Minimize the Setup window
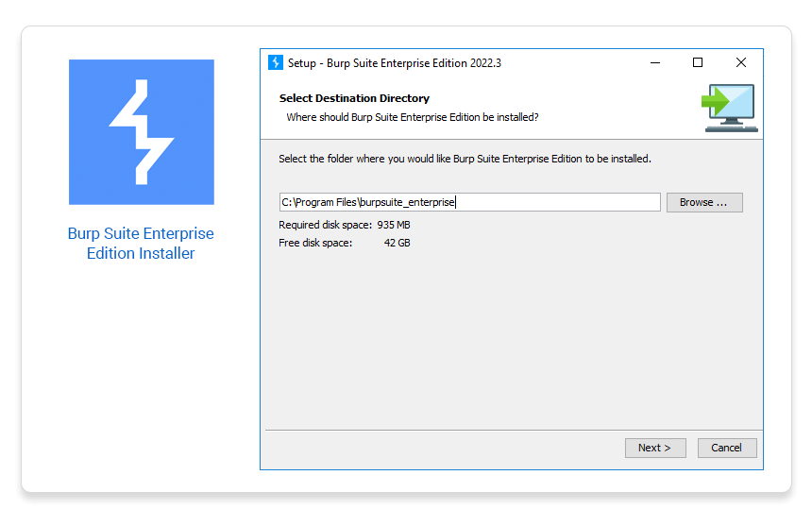This screenshot has width=812, height=526. (x=655, y=62)
